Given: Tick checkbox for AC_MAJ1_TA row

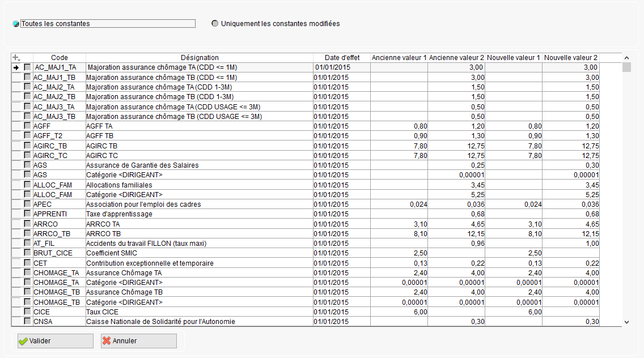Looking at the screenshot, I should pos(27,67).
